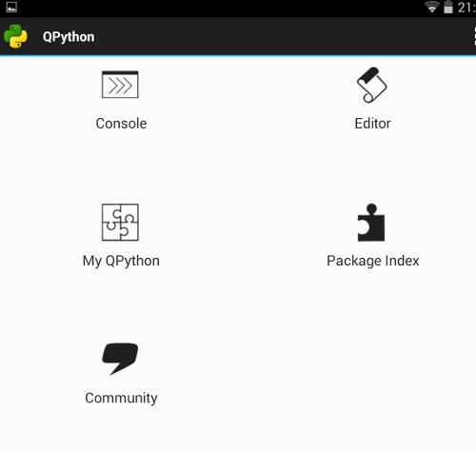Tap the Community text label

pos(121,398)
